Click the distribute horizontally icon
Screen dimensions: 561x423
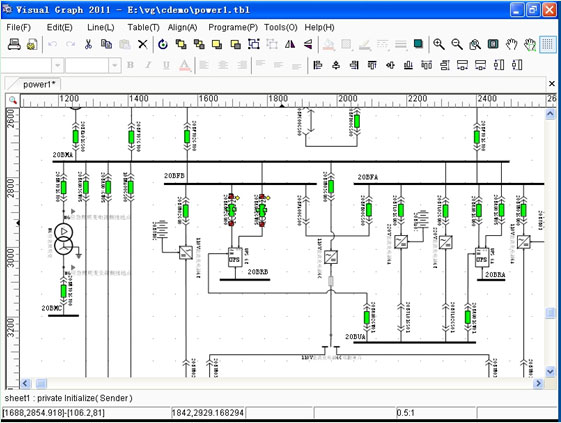click(x=426, y=65)
